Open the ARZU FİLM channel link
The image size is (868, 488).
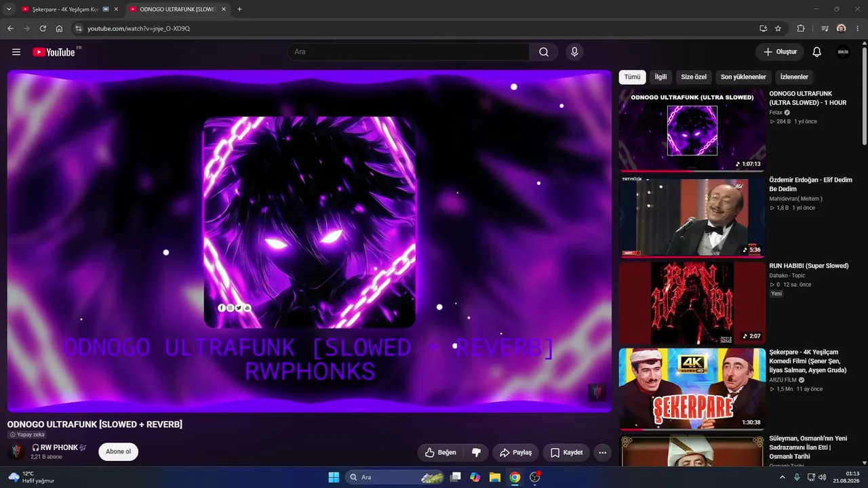[x=784, y=380]
